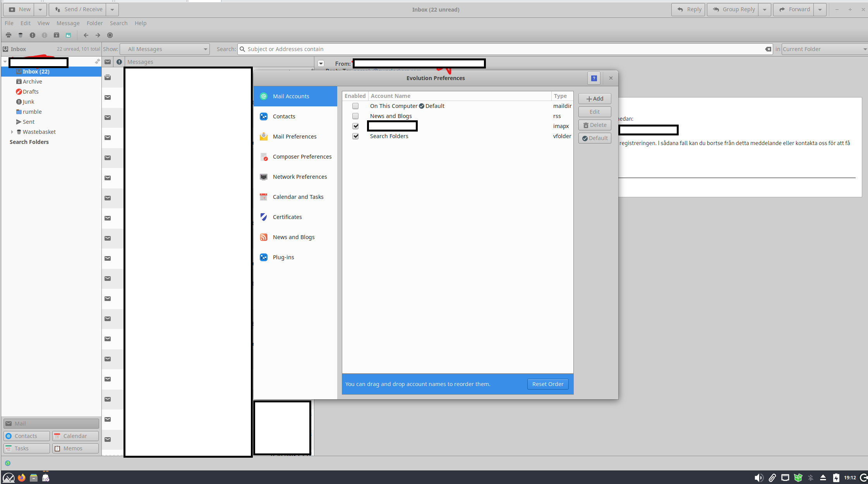
Task: Click the Archive toolbar icon
Action: (57, 35)
